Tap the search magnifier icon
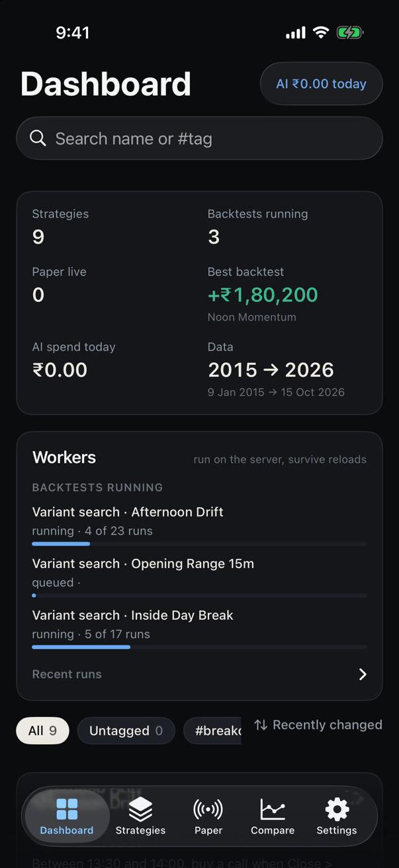 pyautogui.click(x=38, y=138)
